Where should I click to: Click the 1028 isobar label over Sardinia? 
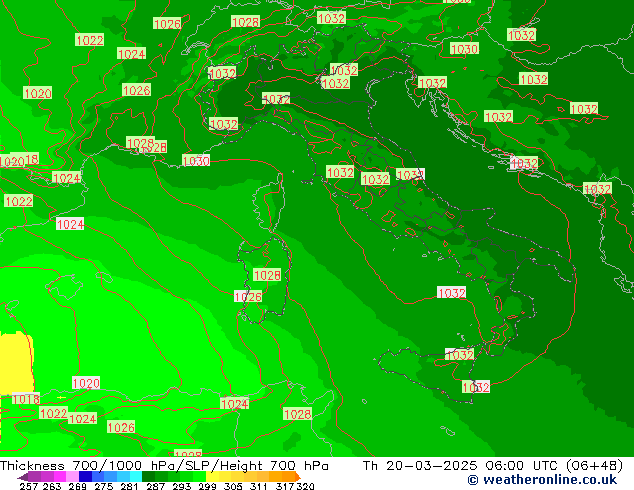[x=267, y=275]
